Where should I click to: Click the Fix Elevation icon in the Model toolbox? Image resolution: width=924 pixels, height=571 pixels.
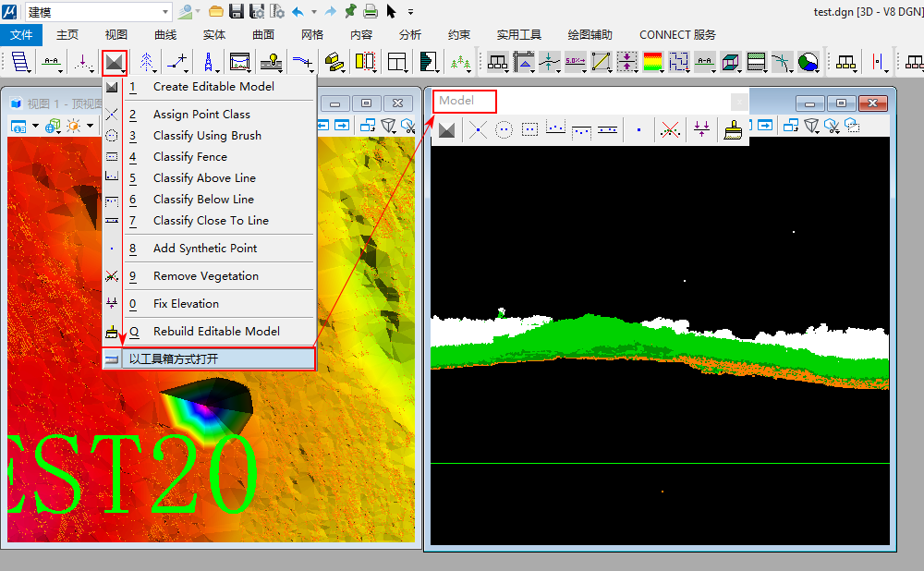[701, 130]
